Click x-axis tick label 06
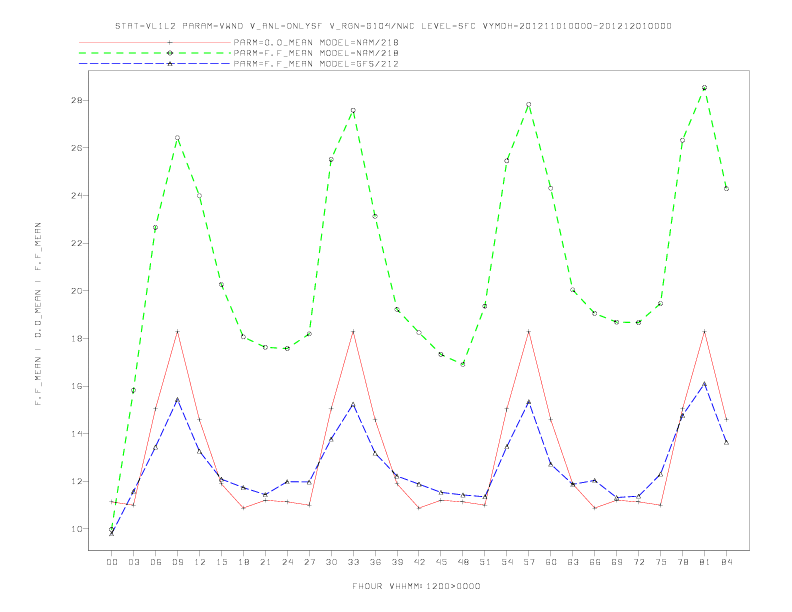The width and height of the screenshot is (792, 612). click(x=156, y=562)
